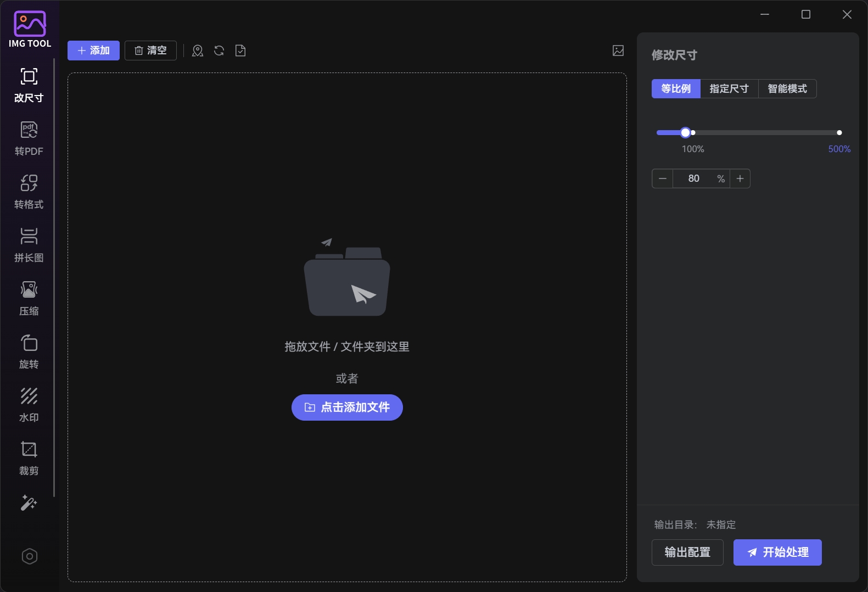Image resolution: width=868 pixels, height=592 pixels.
Task: Click the checked document icon in toolbar
Action: tap(240, 51)
